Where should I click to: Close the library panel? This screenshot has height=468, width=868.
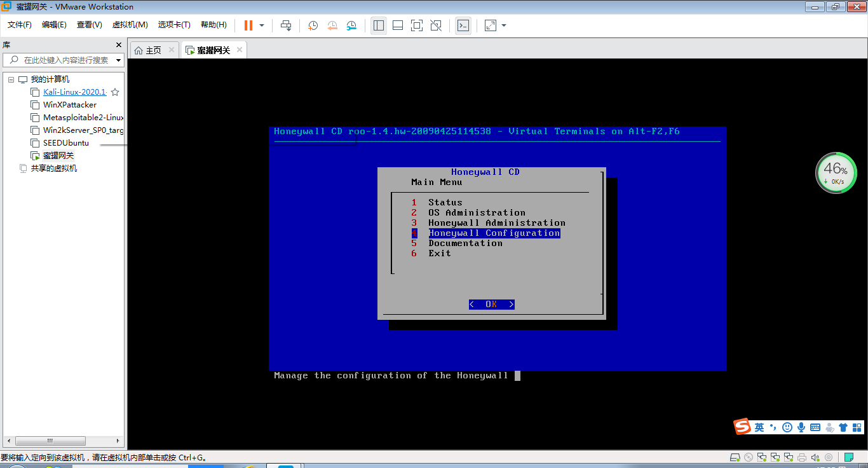coord(118,45)
